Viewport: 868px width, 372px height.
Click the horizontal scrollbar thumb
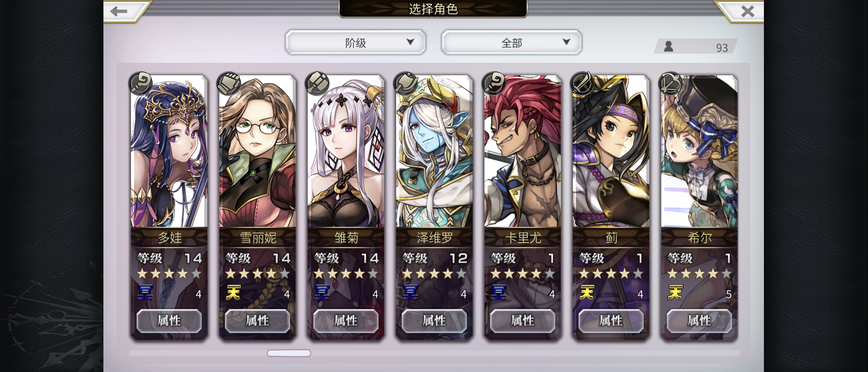(x=289, y=353)
